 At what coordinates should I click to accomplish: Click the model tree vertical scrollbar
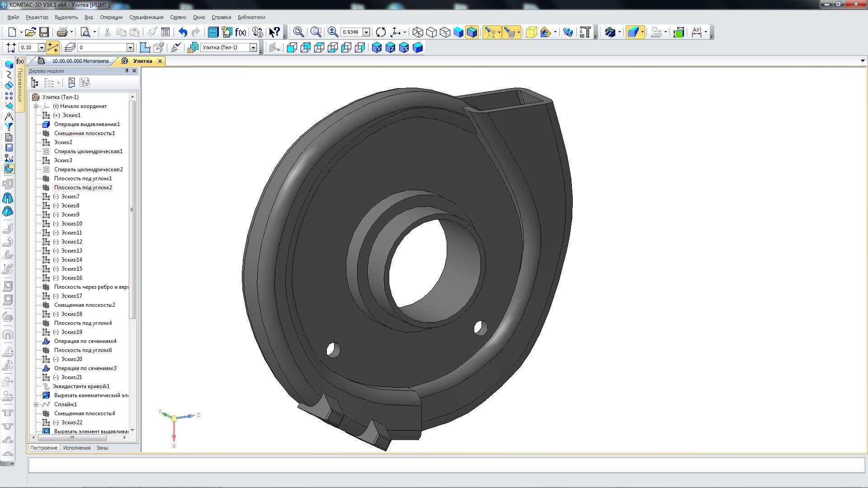click(132, 210)
